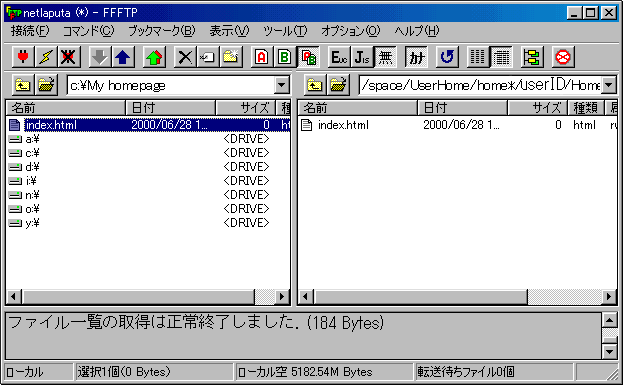Select JIS kanji code button
The image size is (623, 385).
point(362,57)
